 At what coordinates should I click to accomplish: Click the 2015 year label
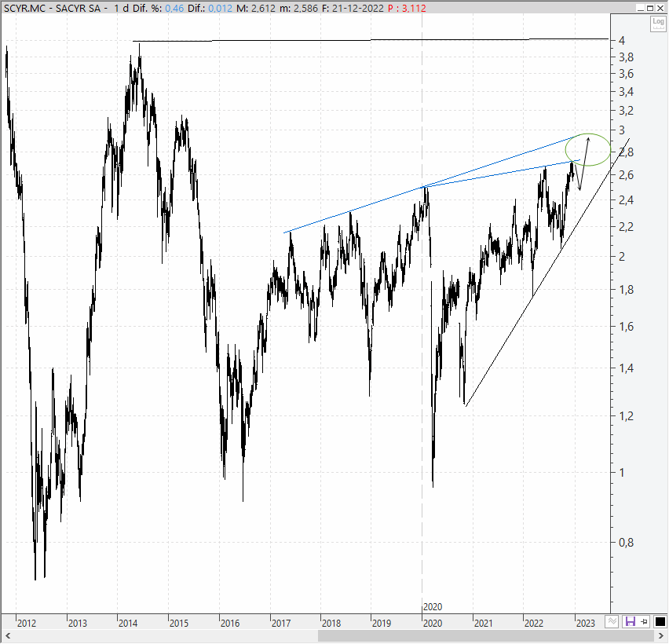179,623
